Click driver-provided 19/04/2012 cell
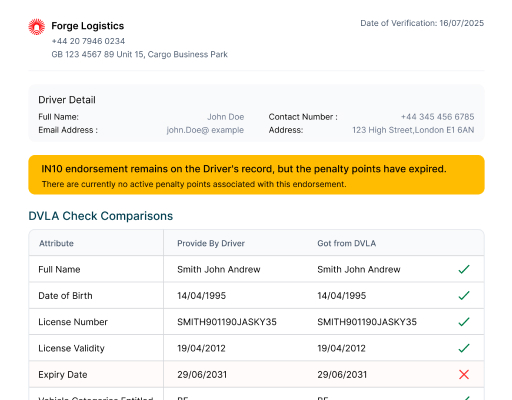The height and width of the screenshot is (400, 512). coord(201,348)
